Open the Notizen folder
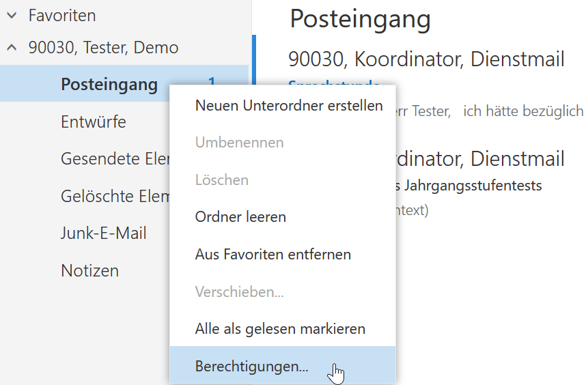 pos(90,270)
